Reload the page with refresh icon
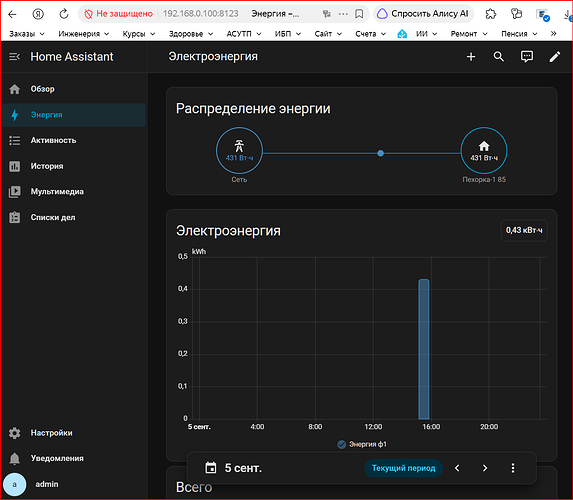573x500 pixels. click(64, 14)
